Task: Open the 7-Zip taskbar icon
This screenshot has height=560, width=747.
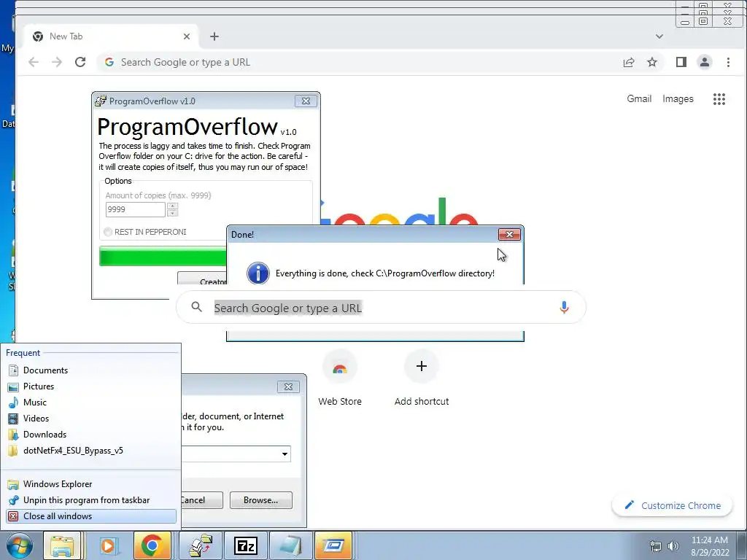Action: click(x=246, y=545)
